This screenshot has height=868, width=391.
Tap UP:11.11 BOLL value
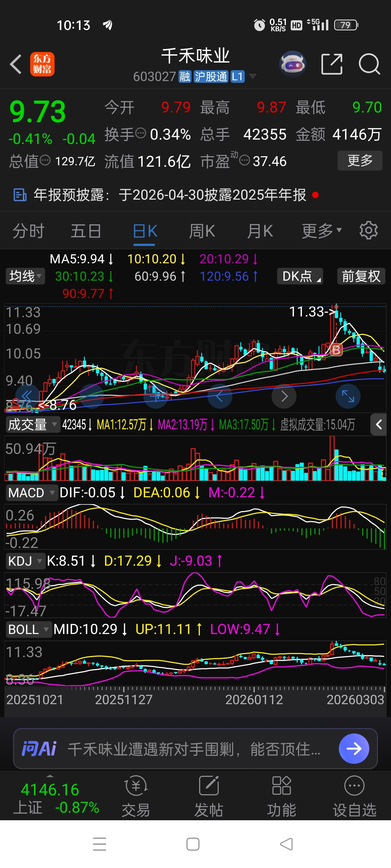point(169,629)
